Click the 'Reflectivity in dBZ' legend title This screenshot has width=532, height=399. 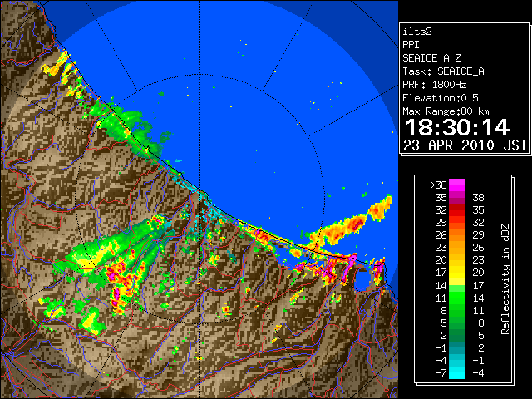[x=505, y=279]
